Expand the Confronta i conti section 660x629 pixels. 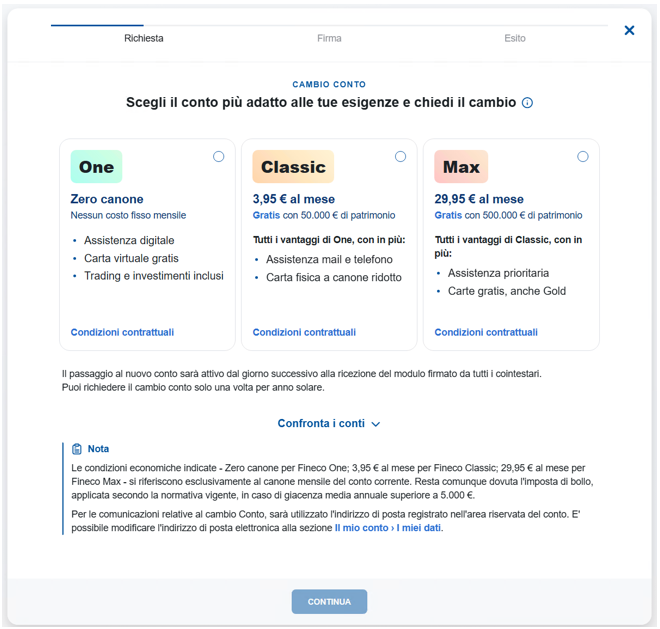pos(329,424)
